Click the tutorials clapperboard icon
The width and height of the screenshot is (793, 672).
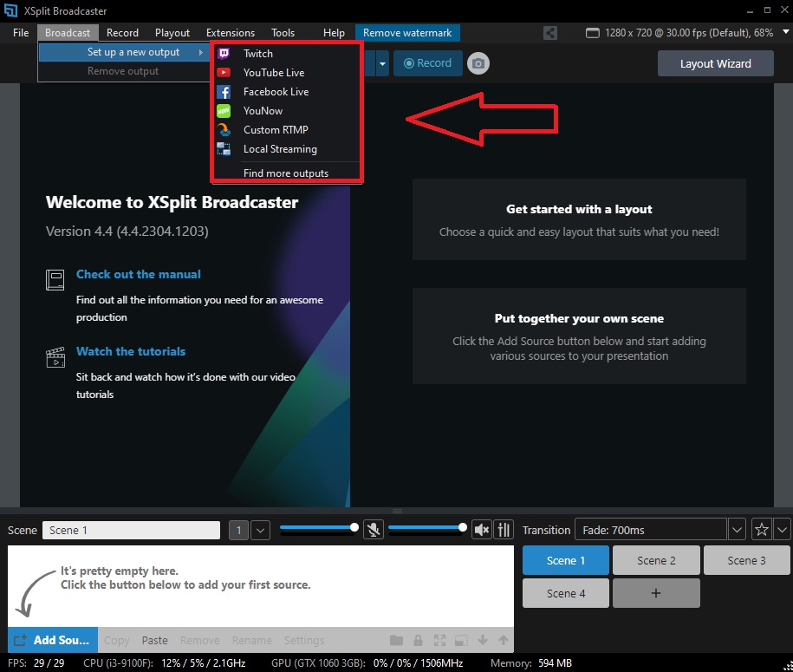[55, 357]
